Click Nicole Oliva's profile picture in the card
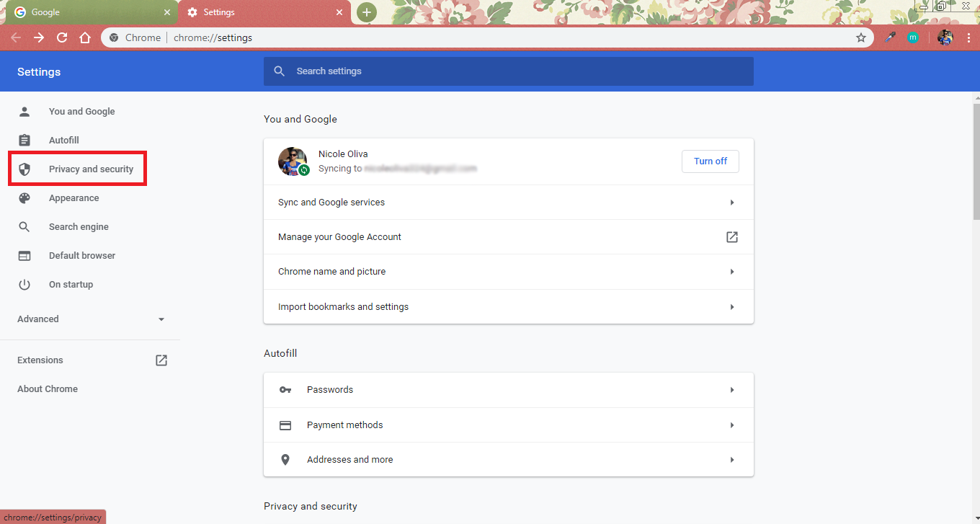 coord(293,161)
